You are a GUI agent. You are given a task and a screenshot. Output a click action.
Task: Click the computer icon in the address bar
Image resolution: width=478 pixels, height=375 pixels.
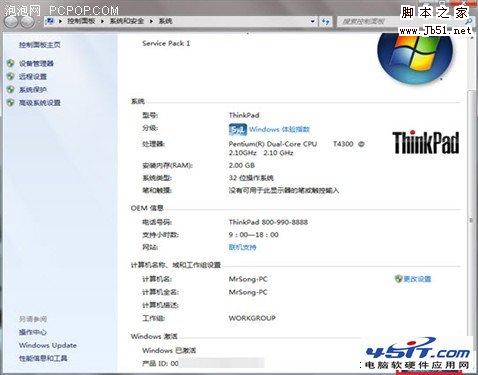click(50, 21)
